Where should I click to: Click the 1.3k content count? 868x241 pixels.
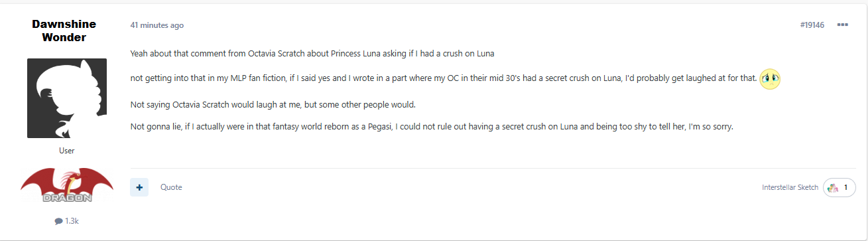pyautogui.click(x=72, y=221)
